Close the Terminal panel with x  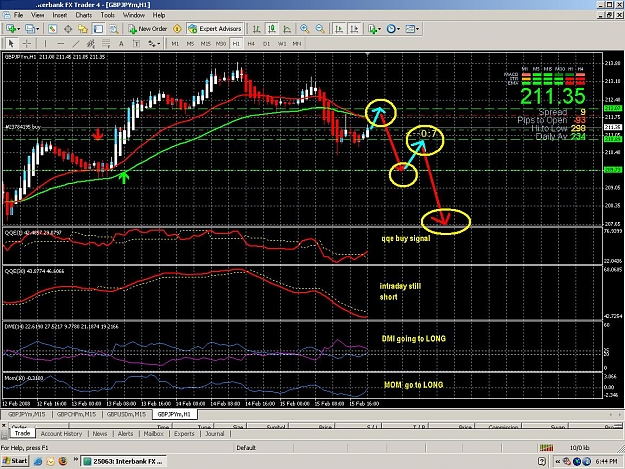coord(4,426)
